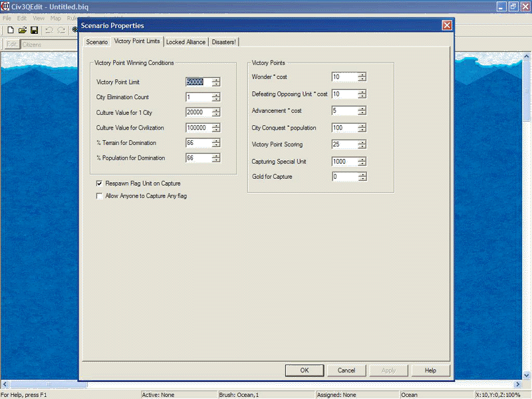Open dialog Help button
This screenshot has height=399, width=532.
coord(430,370)
